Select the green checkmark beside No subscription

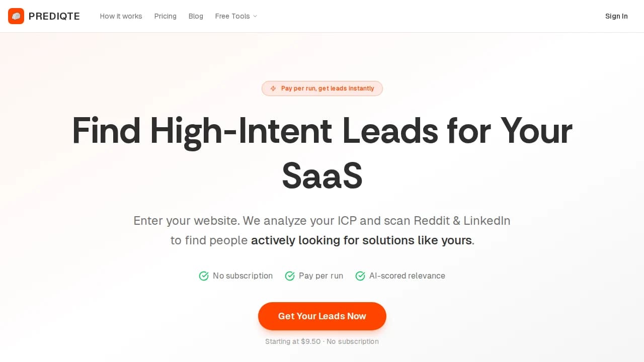pyautogui.click(x=204, y=276)
